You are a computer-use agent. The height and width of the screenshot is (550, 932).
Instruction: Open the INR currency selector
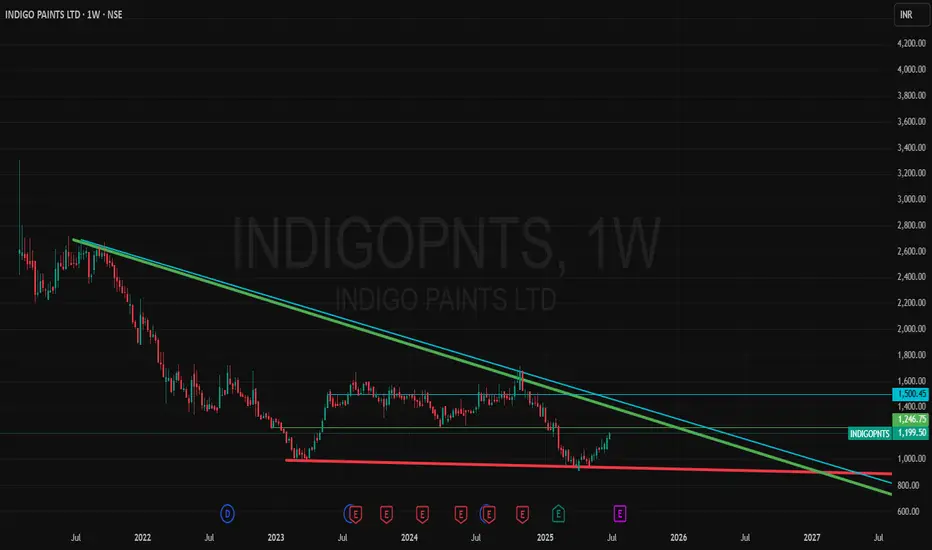(911, 14)
